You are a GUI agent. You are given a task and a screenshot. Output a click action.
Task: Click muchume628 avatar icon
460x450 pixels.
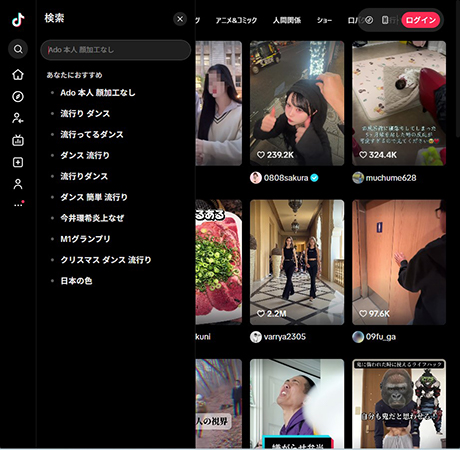point(358,178)
